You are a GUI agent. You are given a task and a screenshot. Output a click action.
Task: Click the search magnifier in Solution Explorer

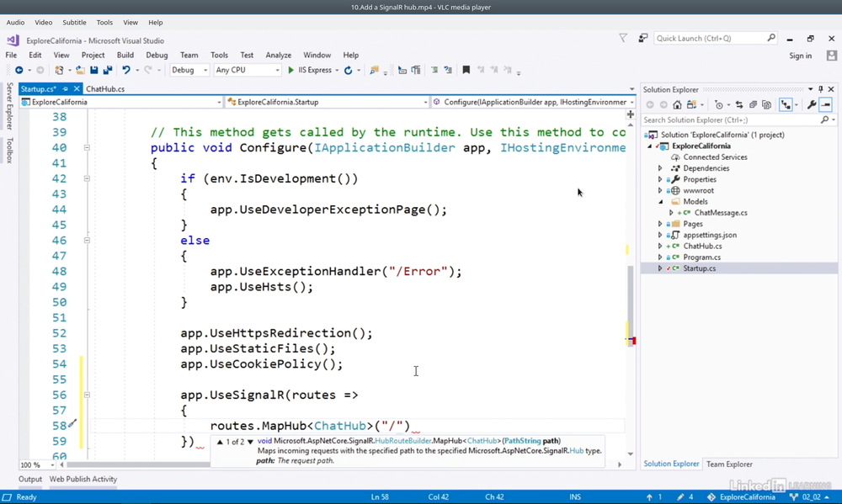(825, 119)
